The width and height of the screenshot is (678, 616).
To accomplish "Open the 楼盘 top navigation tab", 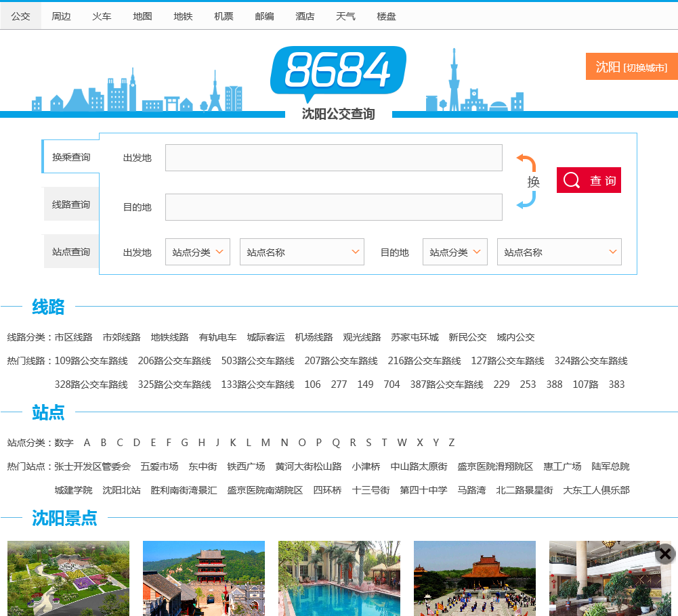I will (x=386, y=16).
